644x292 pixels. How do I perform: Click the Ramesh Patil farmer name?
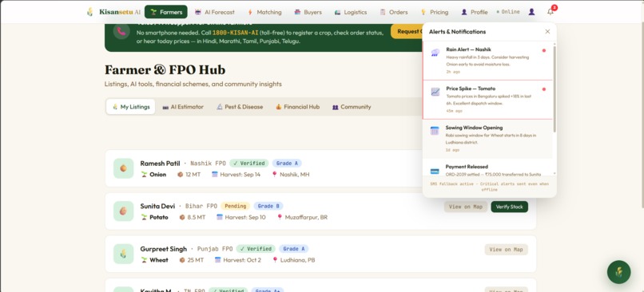160,164
